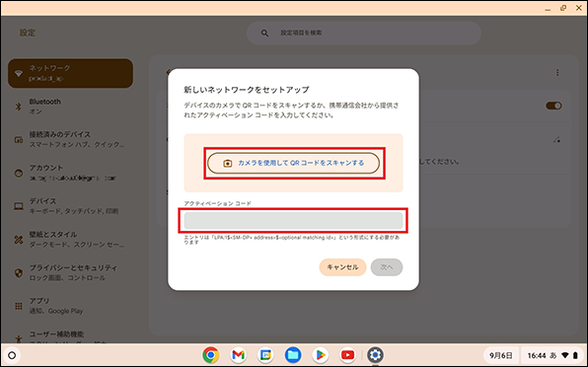Open the status tray showing 16:44

pos(552,355)
